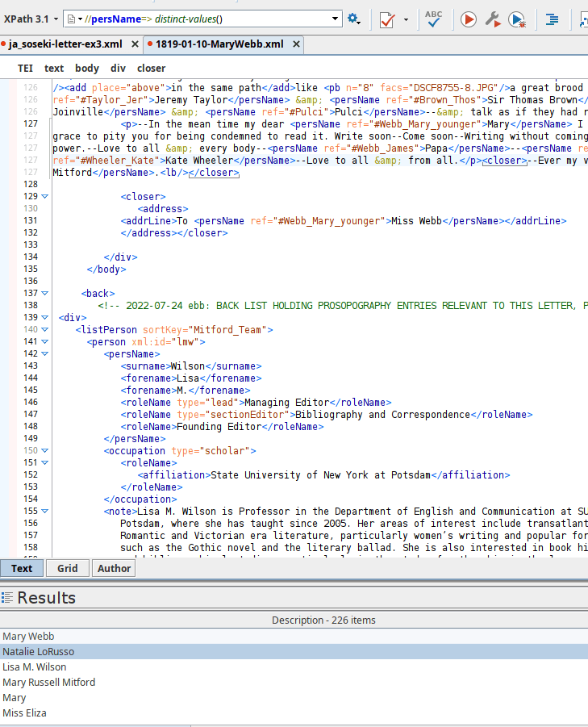588x727 pixels.
Task: Select the 1819-01-10-MaryWebb.xml tab
Action: 219,44
